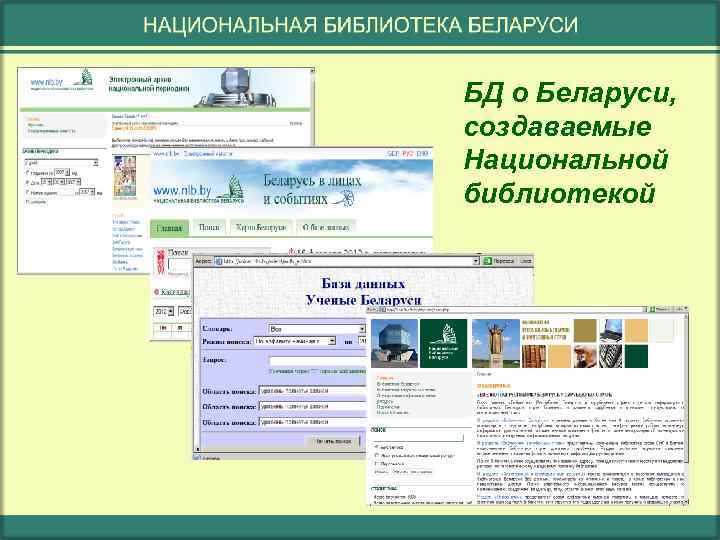Select second radio option under library site search
Viewport: 720px width, 540px height.
click(377, 456)
